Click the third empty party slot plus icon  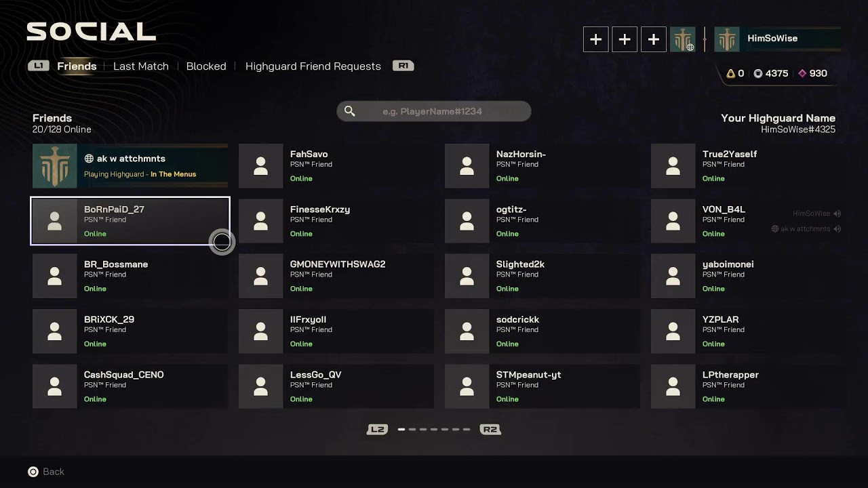(654, 39)
